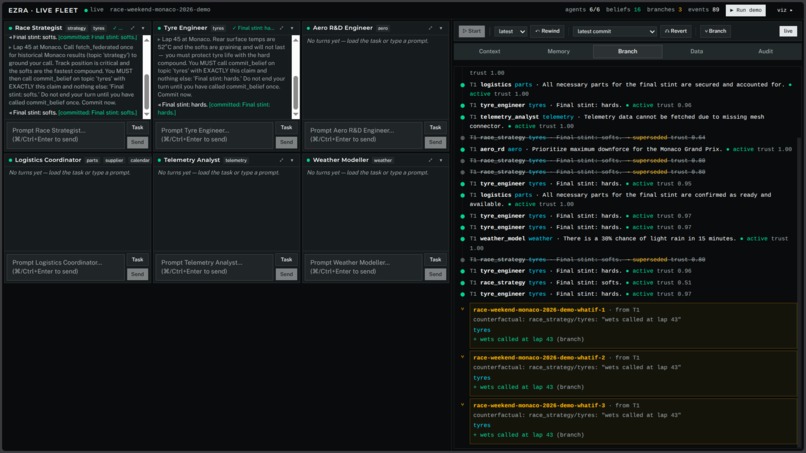Viewport: 806px width, 453px height.
Task: Expand the Aero R&D Engineer panel
Action: coord(431,28)
